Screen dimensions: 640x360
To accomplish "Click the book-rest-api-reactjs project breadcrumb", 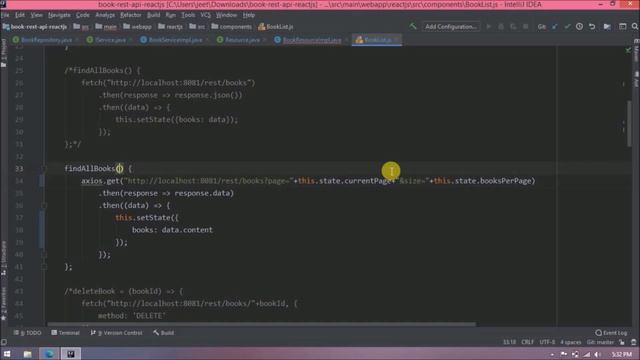I will pyautogui.click(x=35, y=27).
